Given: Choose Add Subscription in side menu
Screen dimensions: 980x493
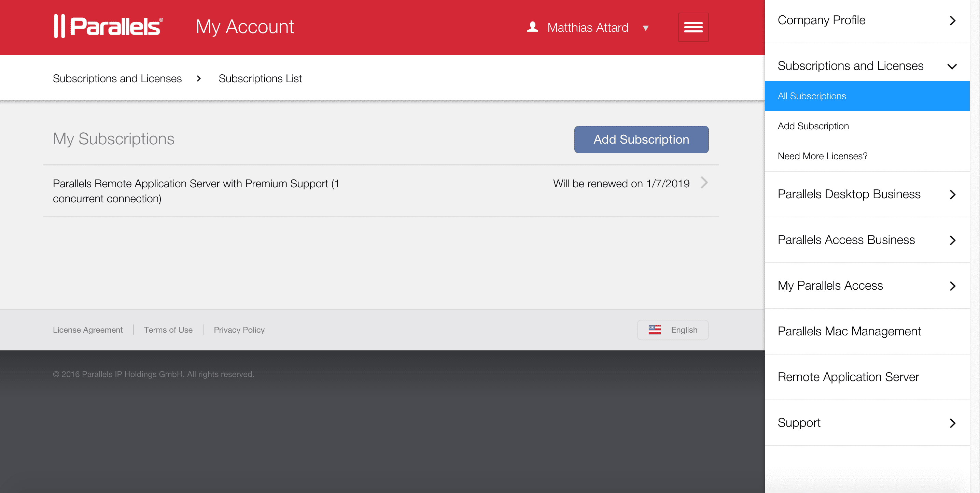Looking at the screenshot, I should (x=867, y=126).
